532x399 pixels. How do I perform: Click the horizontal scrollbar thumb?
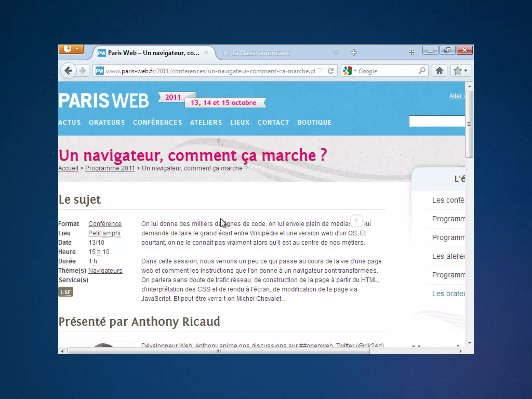tap(218, 351)
